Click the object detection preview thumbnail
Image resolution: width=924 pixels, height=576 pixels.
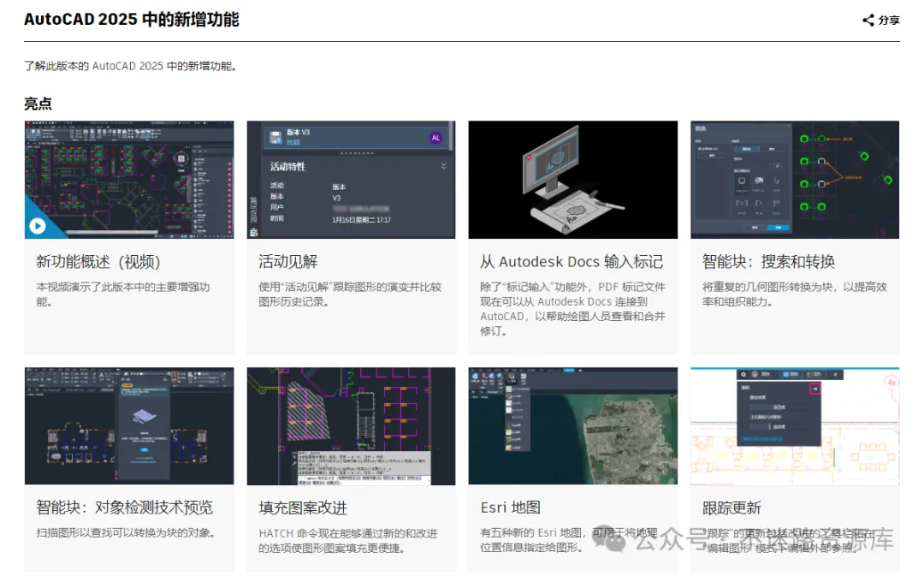pos(129,425)
